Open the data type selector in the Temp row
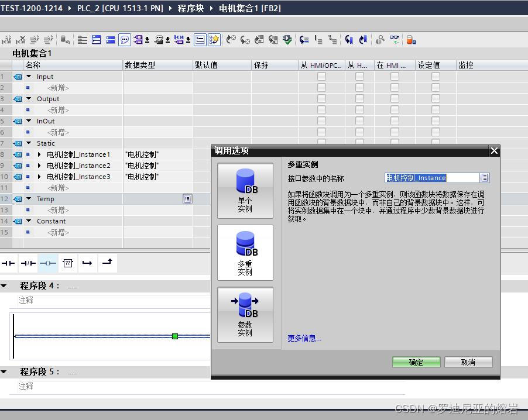The width and height of the screenshot is (528, 420). pos(187,199)
